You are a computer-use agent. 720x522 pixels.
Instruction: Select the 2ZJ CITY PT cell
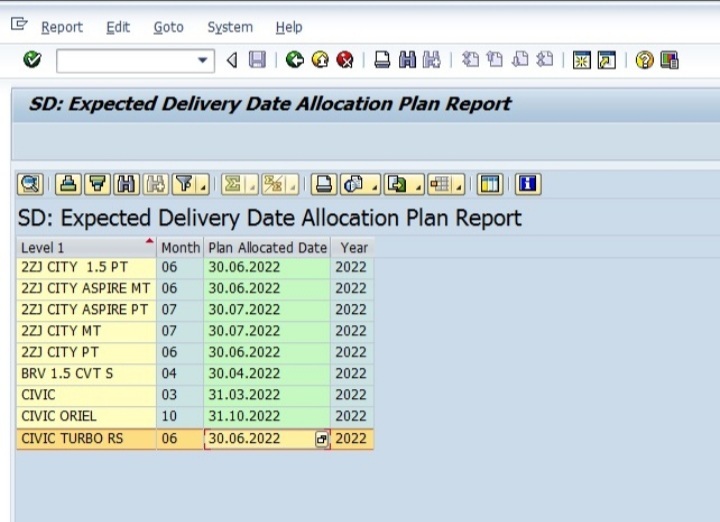[x=86, y=352]
